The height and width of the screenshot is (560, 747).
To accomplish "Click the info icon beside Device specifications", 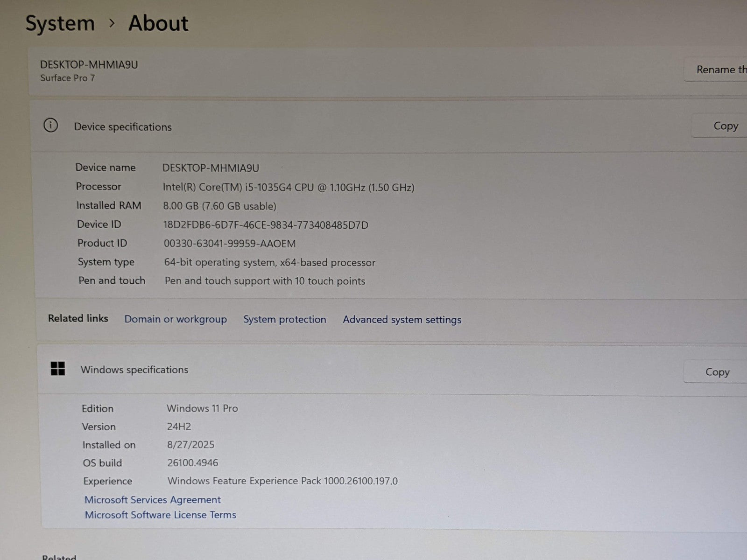I will [50, 126].
